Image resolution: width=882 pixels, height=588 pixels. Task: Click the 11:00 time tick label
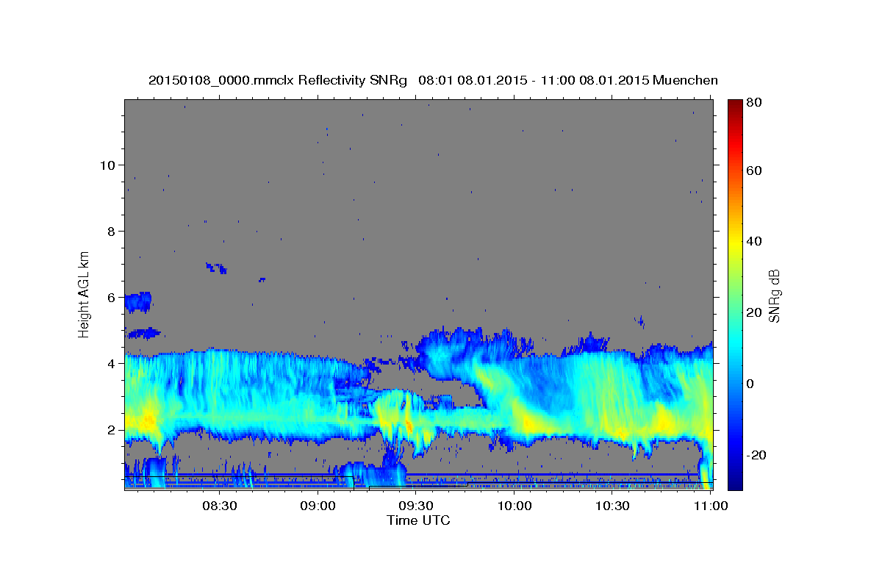(x=711, y=506)
